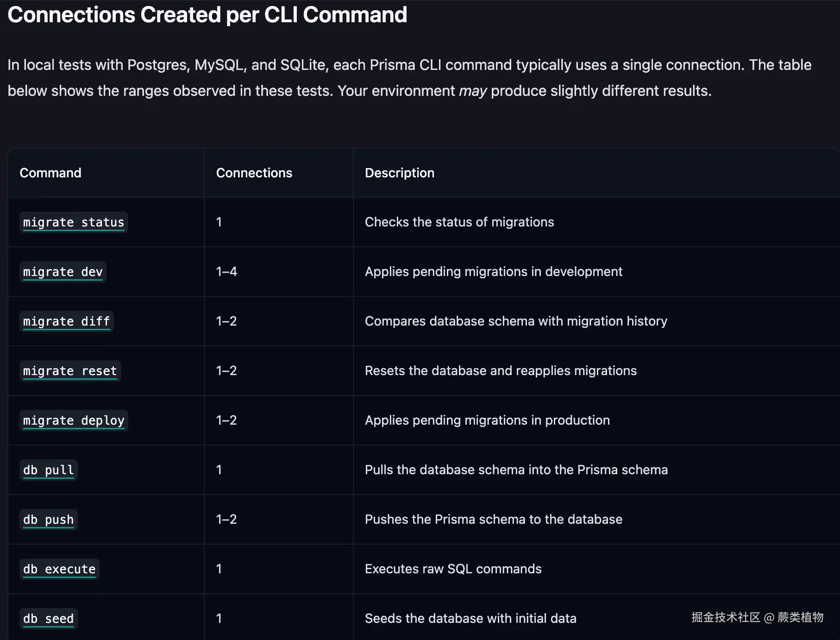Select the connections value 1 for db execute
Viewport: 840px width, 640px height.
[219, 569]
